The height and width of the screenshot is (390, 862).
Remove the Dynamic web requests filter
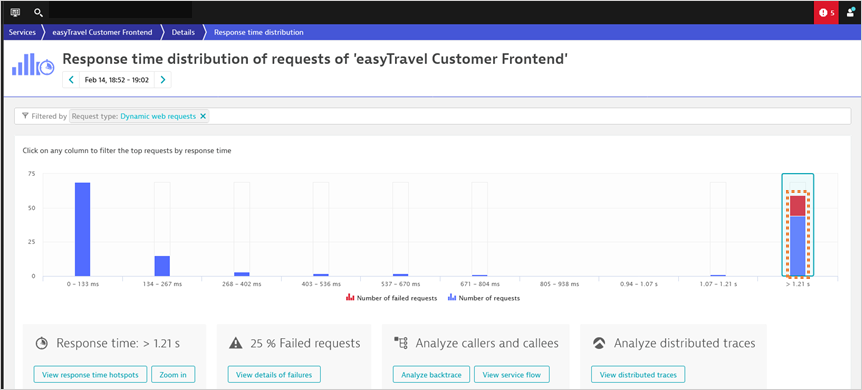203,116
